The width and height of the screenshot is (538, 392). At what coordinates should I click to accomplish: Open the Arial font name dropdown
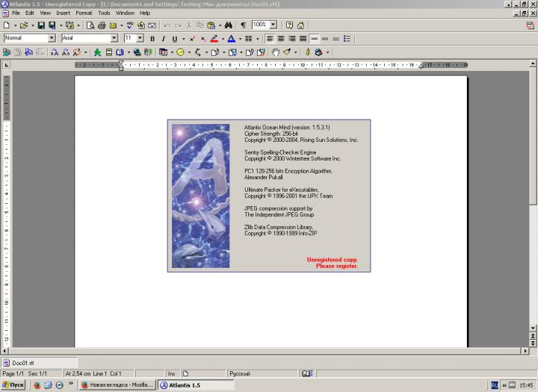pos(114,38)
